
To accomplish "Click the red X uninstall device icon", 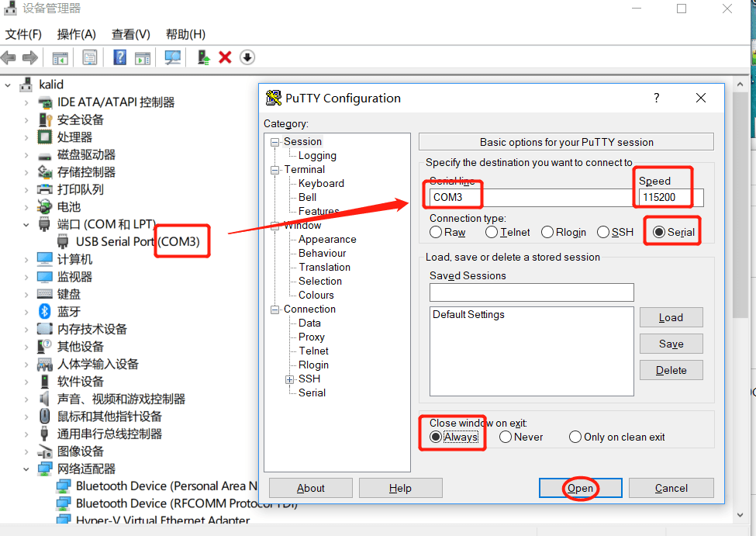I will [x=225, y=57].
